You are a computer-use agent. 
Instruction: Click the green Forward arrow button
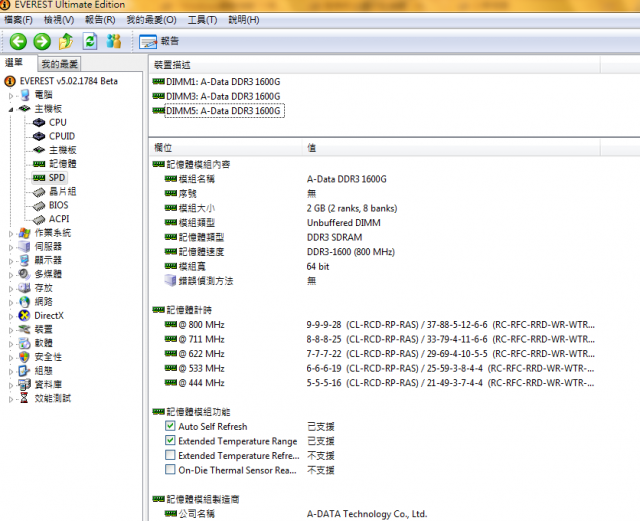click(x=42, y=41)
